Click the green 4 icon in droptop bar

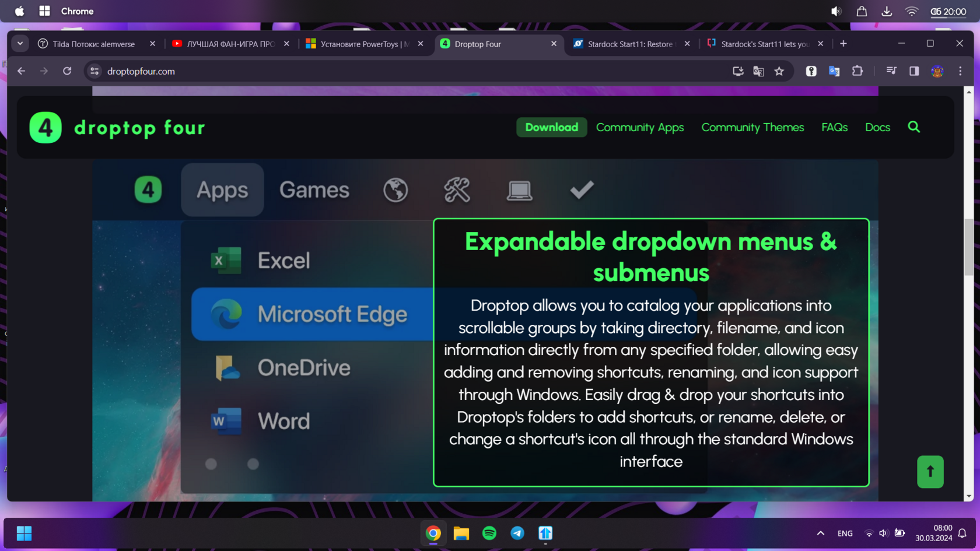pyautogui.click(x=148, y=190)
